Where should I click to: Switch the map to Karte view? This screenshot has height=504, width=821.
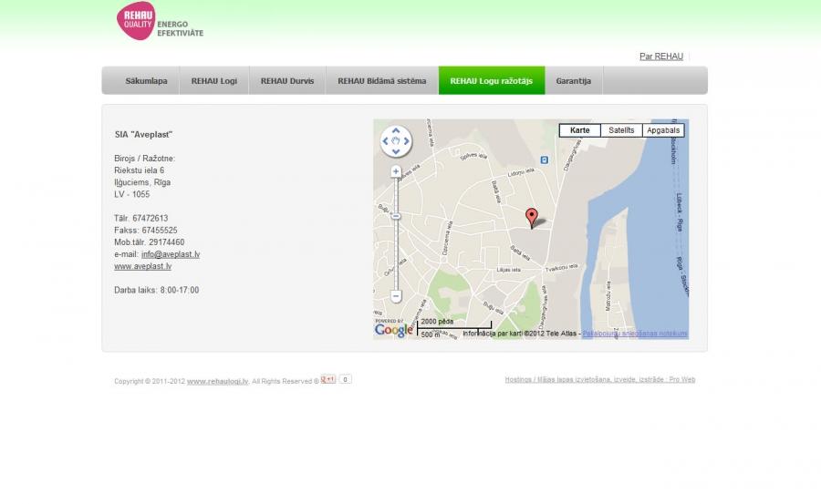pos(579,130)
